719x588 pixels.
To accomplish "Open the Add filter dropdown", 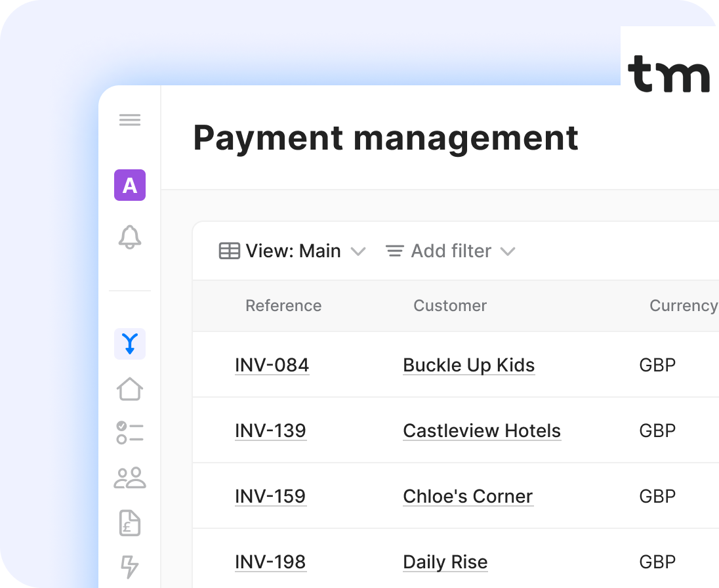I will [450, 251].
